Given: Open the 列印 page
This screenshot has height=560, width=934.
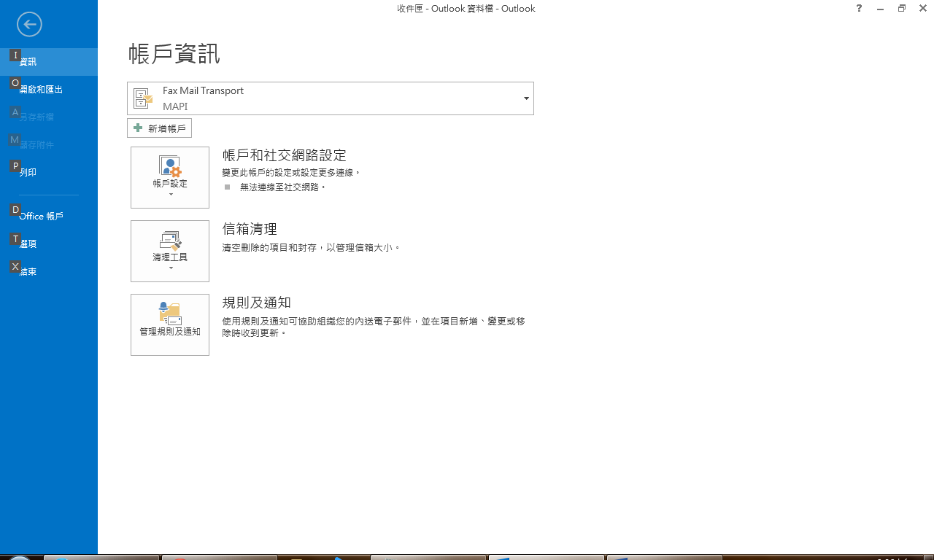Looking at the screenshot, I should click(x=49, y=173).
